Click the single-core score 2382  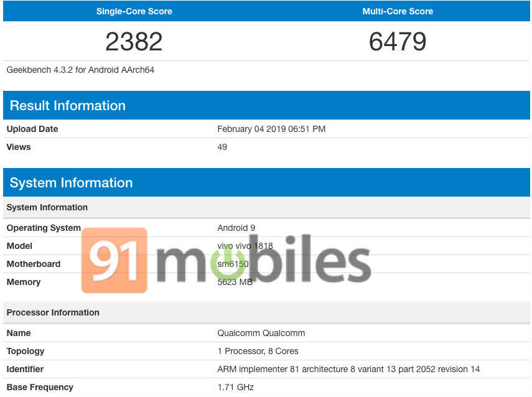(134, 41)
